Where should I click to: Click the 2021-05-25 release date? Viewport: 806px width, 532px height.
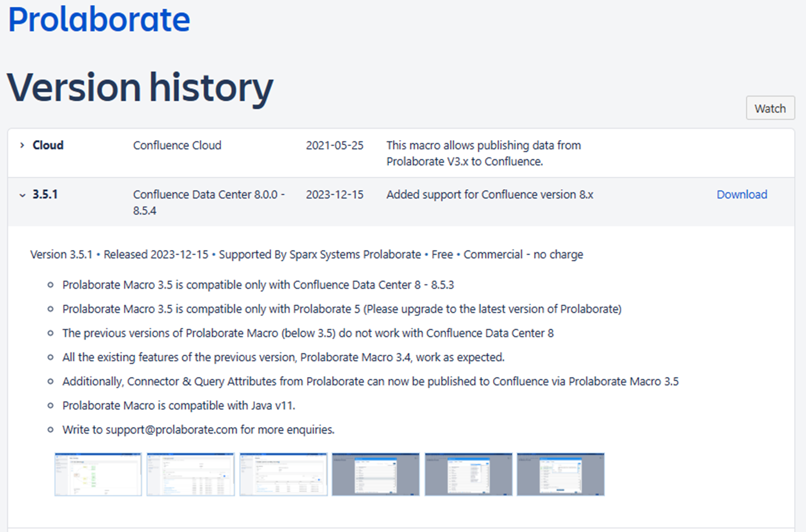[x=335, y=145]
